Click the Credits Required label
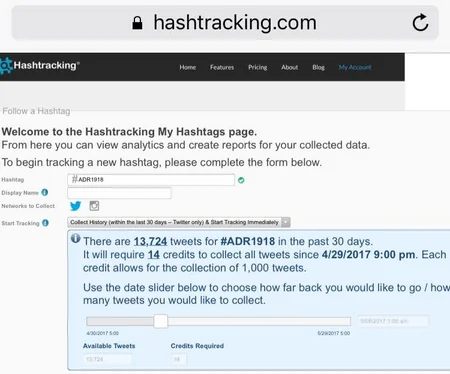 (197, 346)
